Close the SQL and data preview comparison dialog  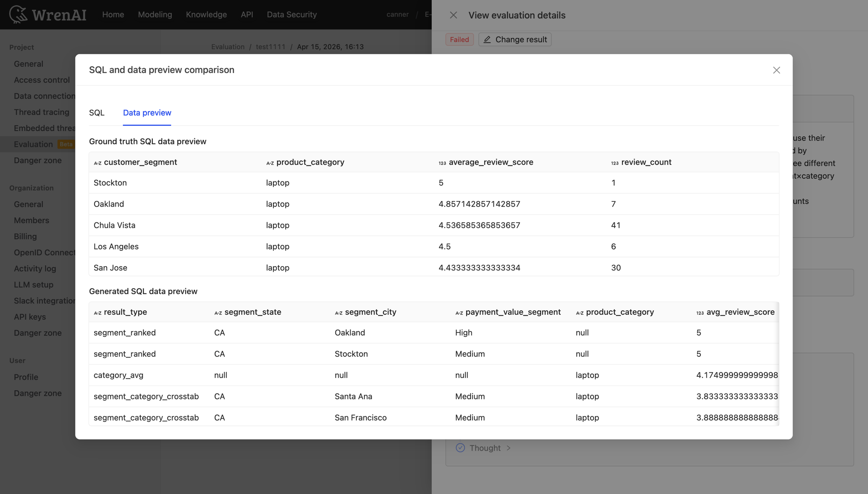tap(776, 70)
